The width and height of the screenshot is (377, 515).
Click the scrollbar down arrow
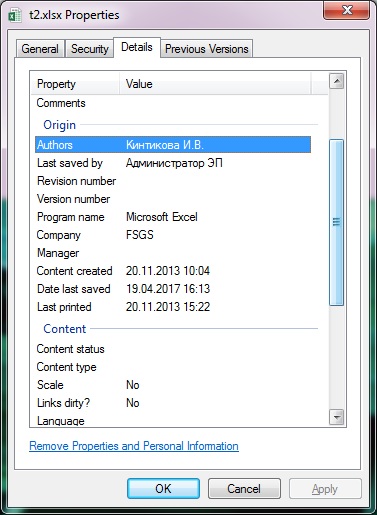337,417
